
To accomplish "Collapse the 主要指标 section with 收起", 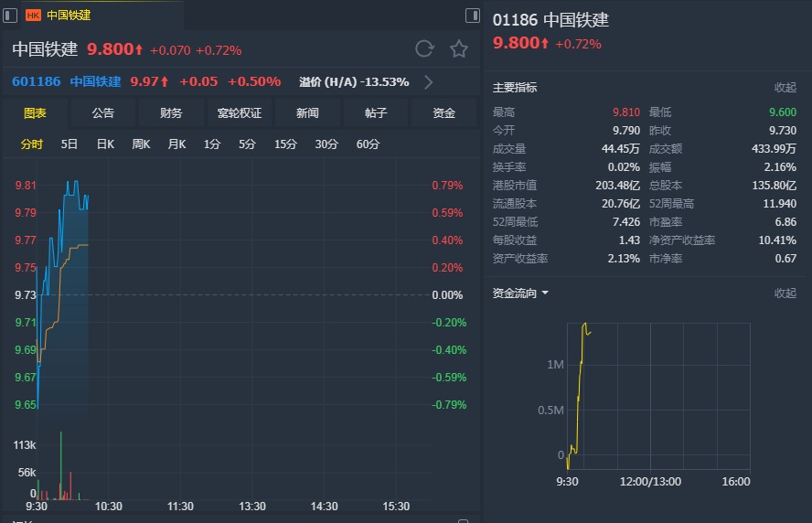I will [x=785, y=88].
